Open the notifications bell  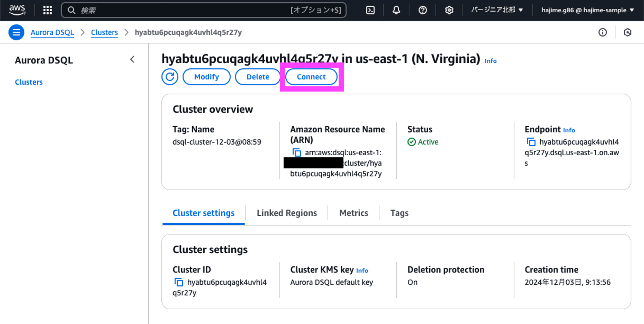396,10
